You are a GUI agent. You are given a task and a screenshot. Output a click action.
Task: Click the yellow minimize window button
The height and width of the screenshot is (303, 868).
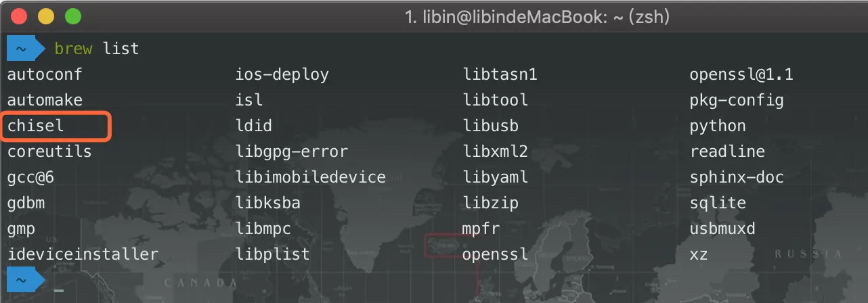click(x=45, y=16)
